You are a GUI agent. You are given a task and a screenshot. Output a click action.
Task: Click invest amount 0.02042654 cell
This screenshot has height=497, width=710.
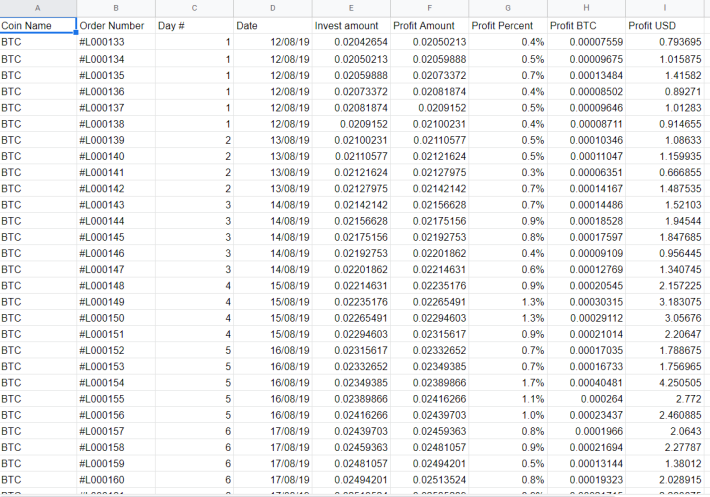351,42
